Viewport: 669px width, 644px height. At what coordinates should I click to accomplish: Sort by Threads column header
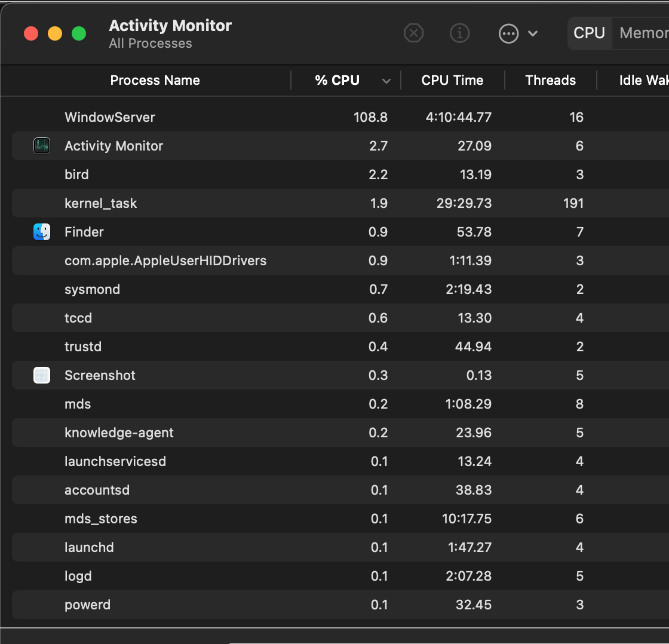pyautogui.click(x=550, y=80)
